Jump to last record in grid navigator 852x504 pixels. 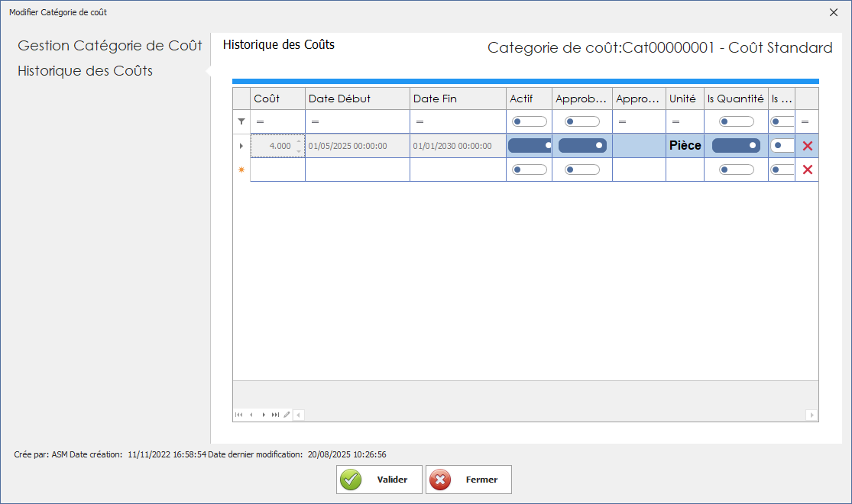(275, 415)
